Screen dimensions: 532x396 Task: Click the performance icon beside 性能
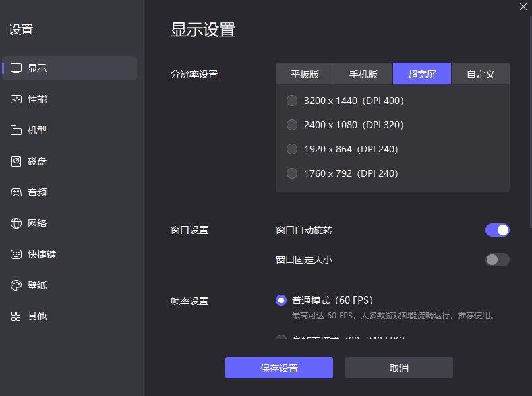pos(16,99)
